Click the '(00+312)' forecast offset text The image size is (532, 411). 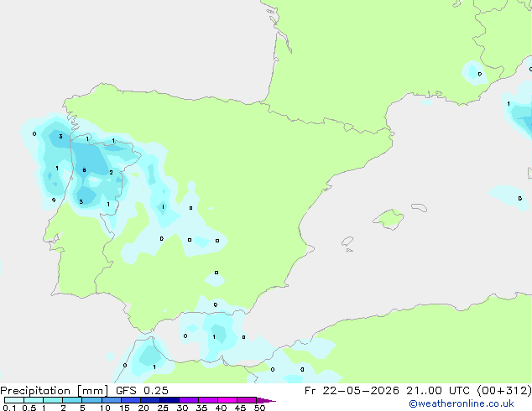click(504, 391)
